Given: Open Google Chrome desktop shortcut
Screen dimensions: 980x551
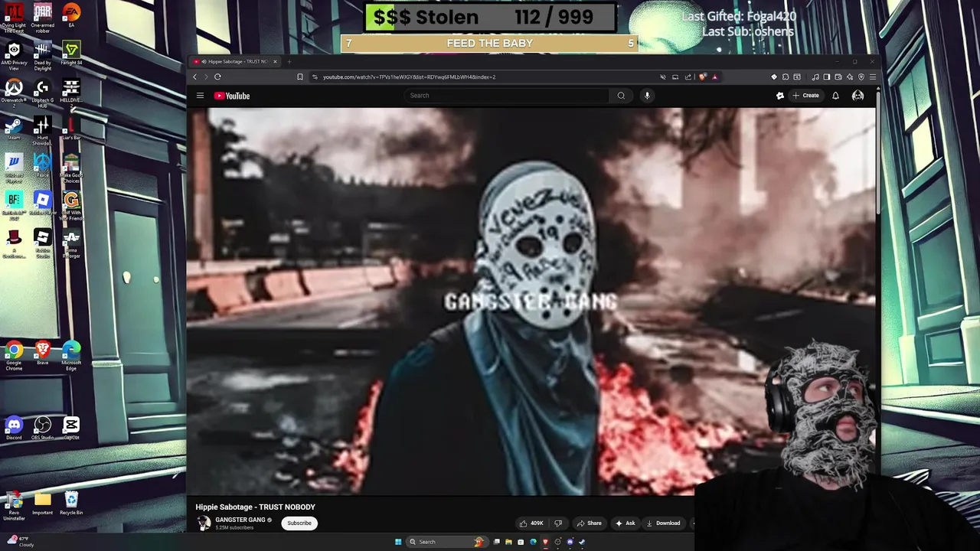Looking at the screenshot, I should (14, 355).
